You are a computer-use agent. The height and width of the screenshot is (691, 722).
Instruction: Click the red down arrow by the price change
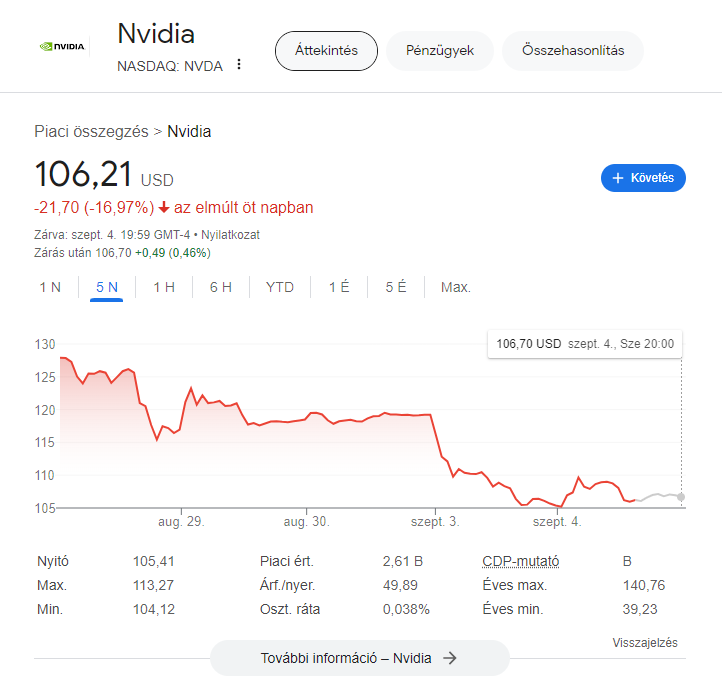(164, 208)
